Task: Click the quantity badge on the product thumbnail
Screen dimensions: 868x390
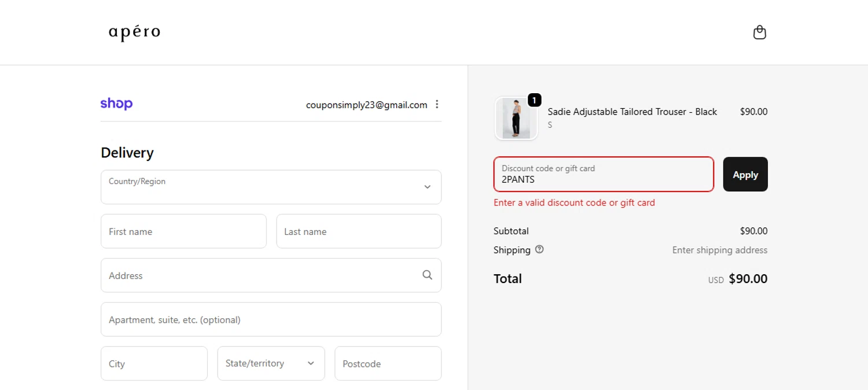Action: tap(534, 100)
